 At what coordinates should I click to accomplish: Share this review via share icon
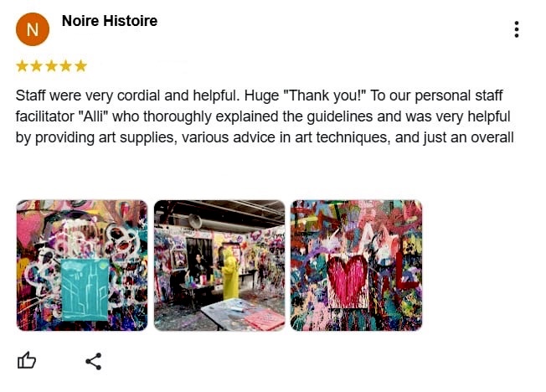(x=94, y=361)
